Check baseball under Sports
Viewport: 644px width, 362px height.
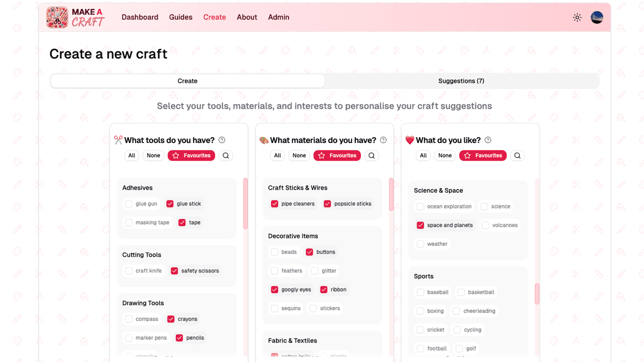click(x=420, y=292)
